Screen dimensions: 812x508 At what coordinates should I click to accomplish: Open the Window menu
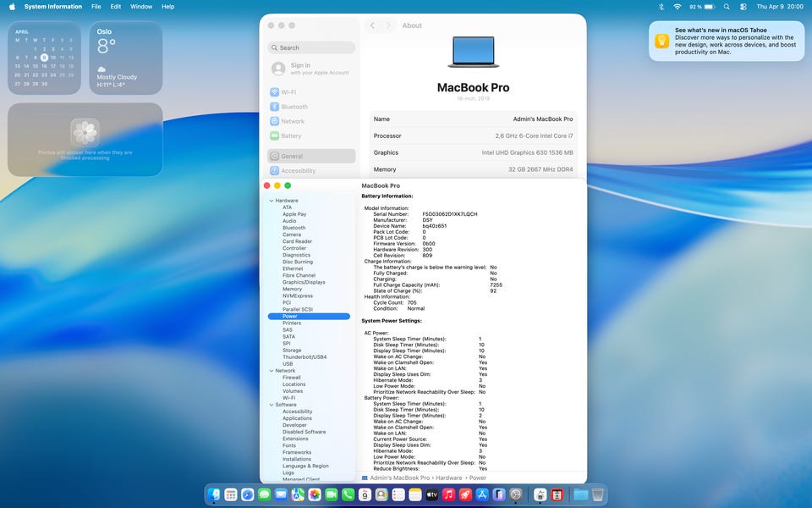[x=141, y=7]
